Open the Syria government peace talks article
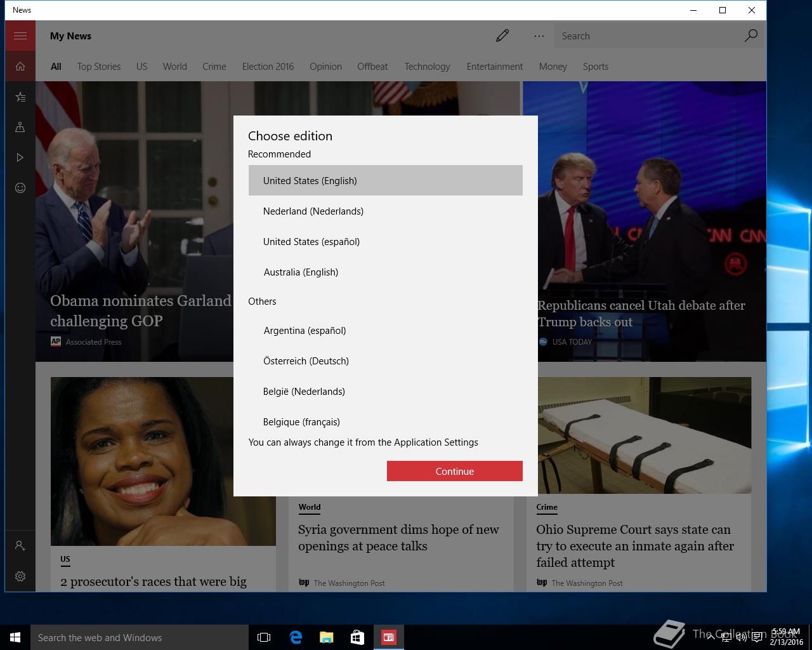This screenshot has height=650, width=812. [x=398, y=538]
